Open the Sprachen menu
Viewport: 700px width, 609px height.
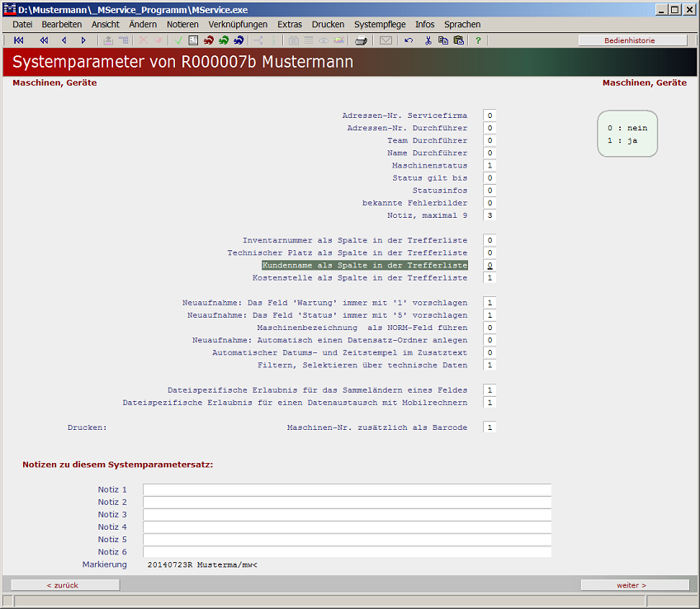click(462, 24)
